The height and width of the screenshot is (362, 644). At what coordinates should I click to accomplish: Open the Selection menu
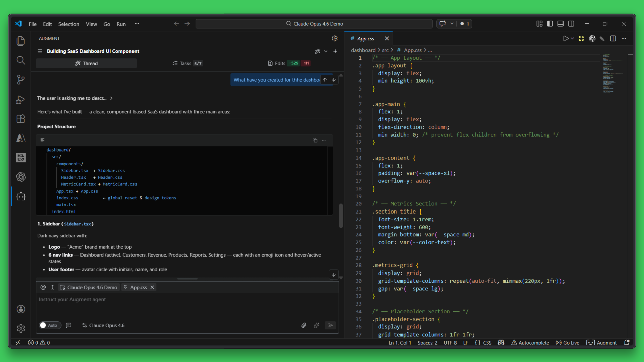[69, 24]
